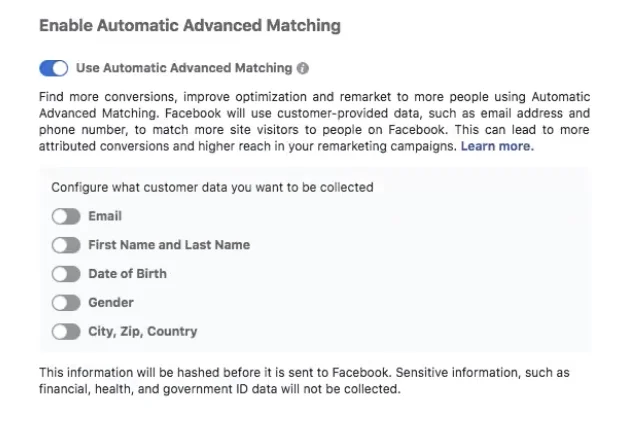Image resolution: width=617 pixels, height=424 pixels.
Task: Open the Learn more link
Action: click(497, 146)
